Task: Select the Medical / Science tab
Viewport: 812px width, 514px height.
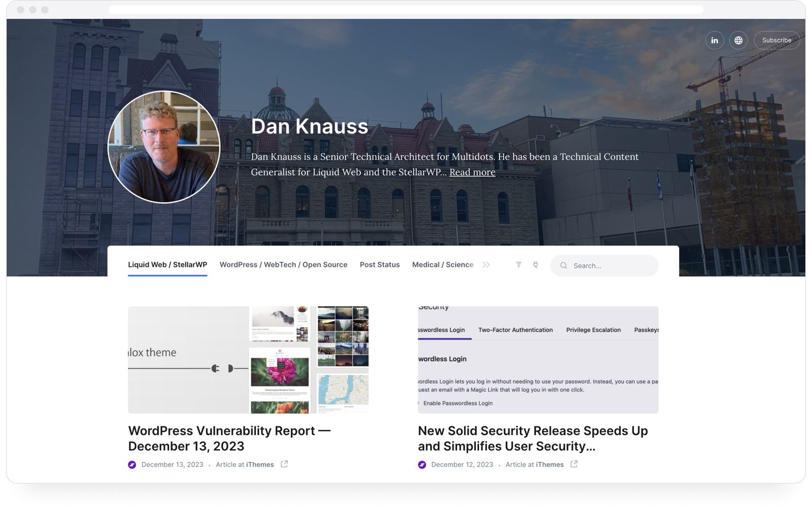Action: (443, 264)
